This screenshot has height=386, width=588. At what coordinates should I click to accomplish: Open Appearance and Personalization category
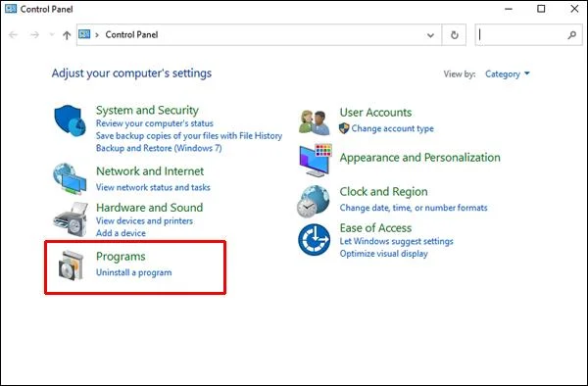pos(420,158)
